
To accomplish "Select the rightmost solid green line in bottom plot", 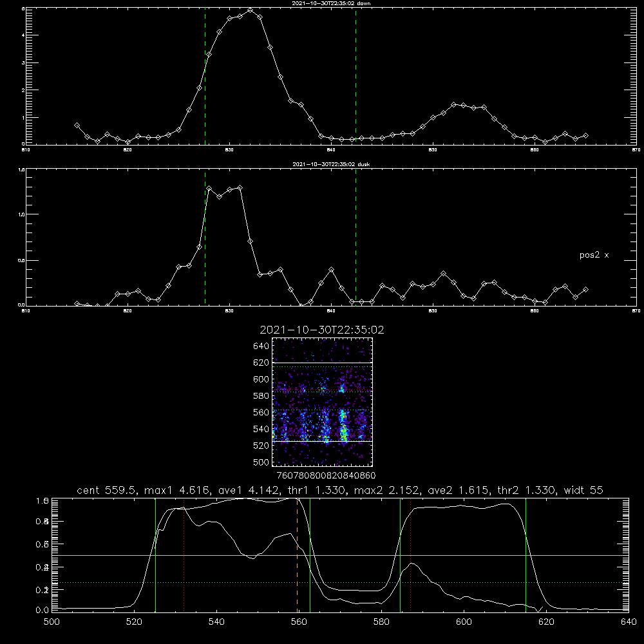I will pyautogui.click(x=526, y=555).
